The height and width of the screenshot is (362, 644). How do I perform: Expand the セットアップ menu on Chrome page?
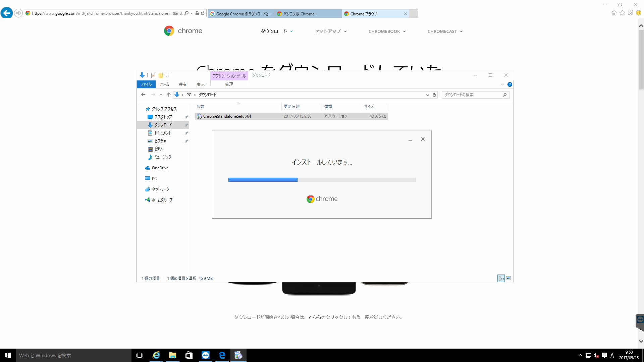331,31
